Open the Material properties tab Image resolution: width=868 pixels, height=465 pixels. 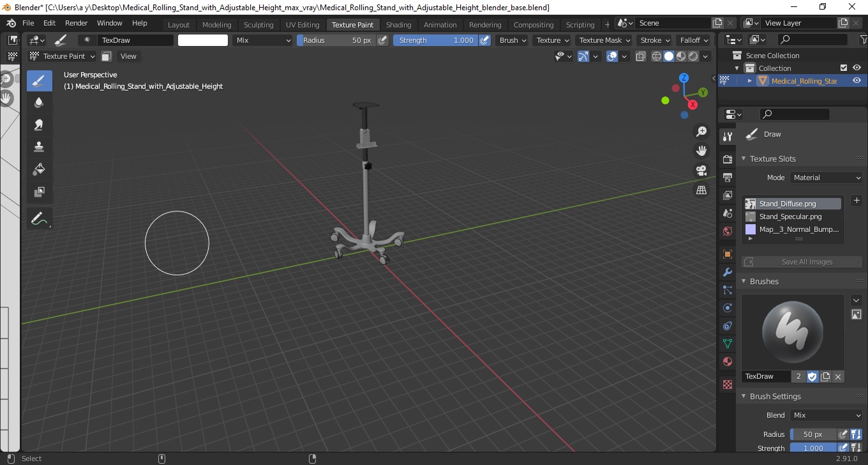(727, 362)
